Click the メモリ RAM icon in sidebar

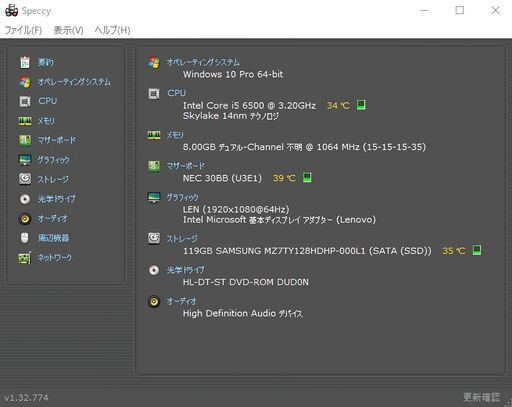pyautogui.click(x=25, y=121)
